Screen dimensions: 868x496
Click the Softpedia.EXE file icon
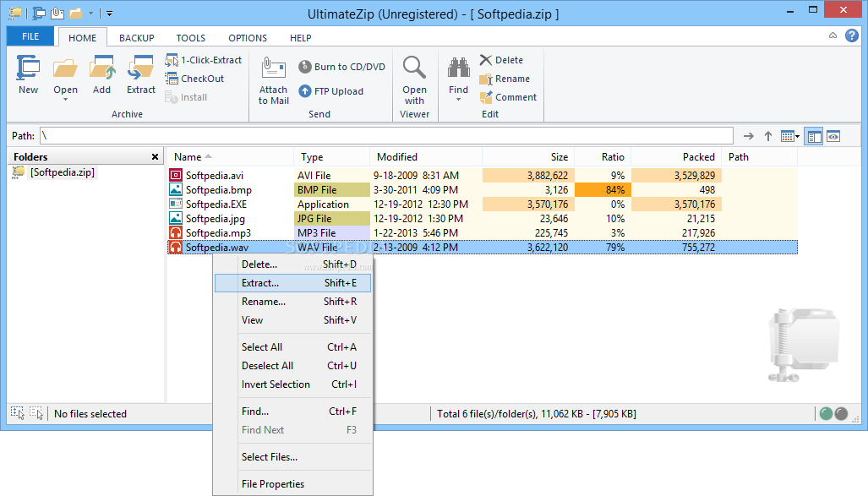(176, 204)
